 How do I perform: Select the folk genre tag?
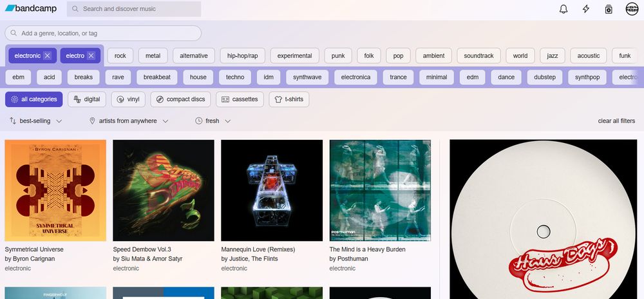tap(369, 56)
